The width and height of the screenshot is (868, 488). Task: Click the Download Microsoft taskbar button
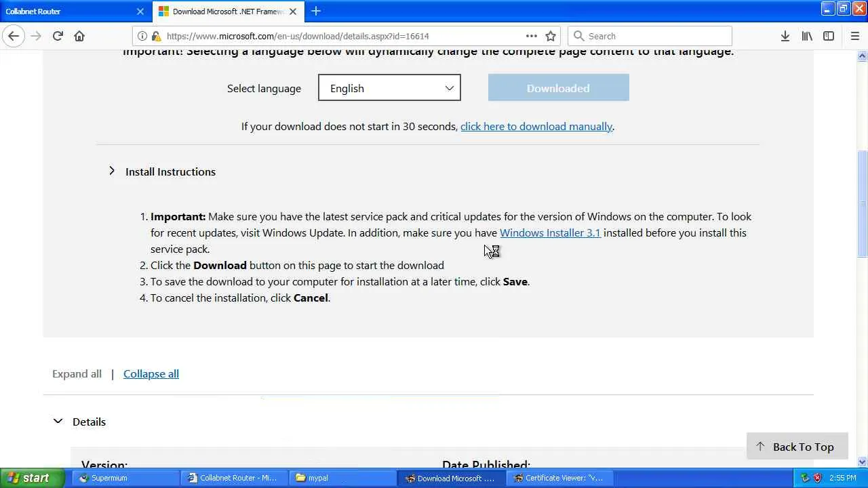(452, 478)
